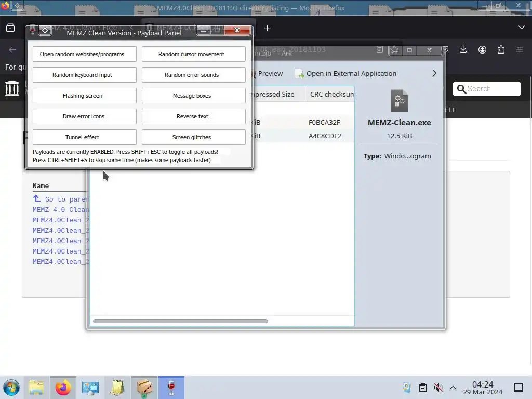This screenshot has height=399, width=532.
Task: Open Firefox View icon in tab bar
Action: pyautogui.click(x=10, y=28)
